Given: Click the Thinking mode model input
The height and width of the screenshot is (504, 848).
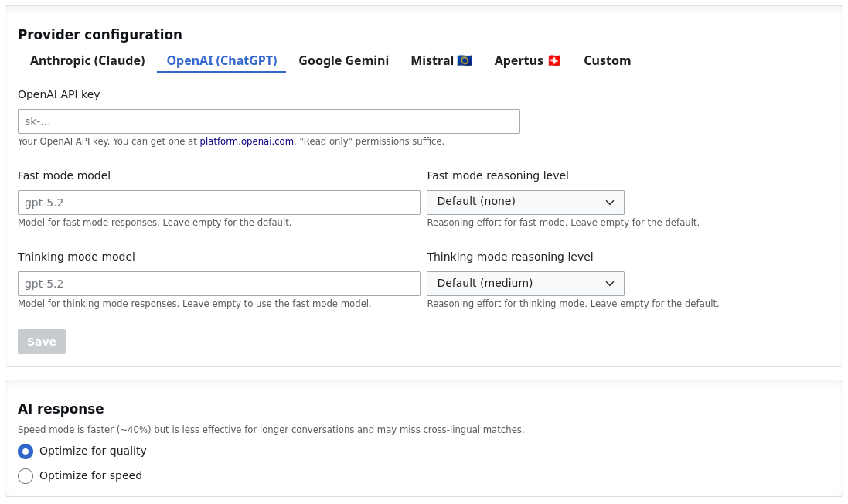Looking at the screenshot, I should tap(219, 284).
